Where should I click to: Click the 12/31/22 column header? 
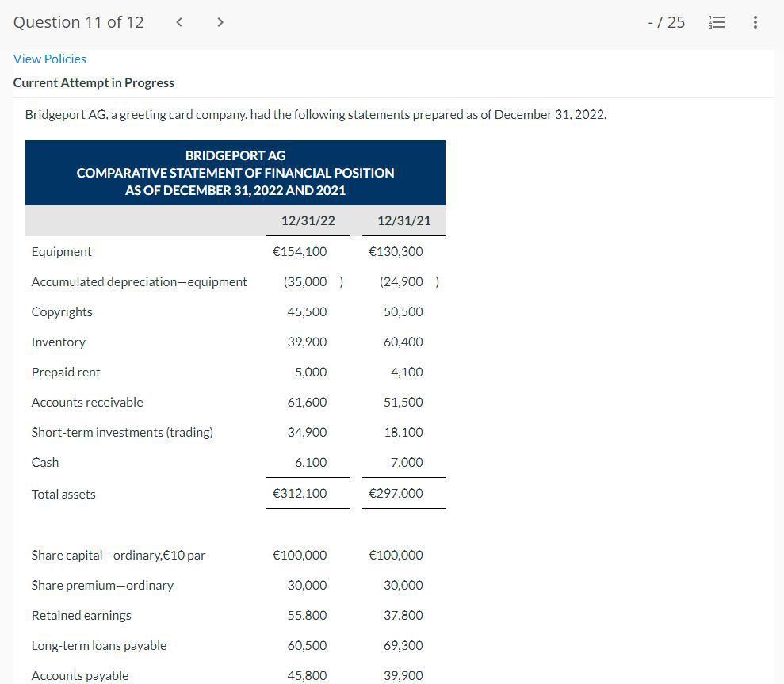(308, 220)
